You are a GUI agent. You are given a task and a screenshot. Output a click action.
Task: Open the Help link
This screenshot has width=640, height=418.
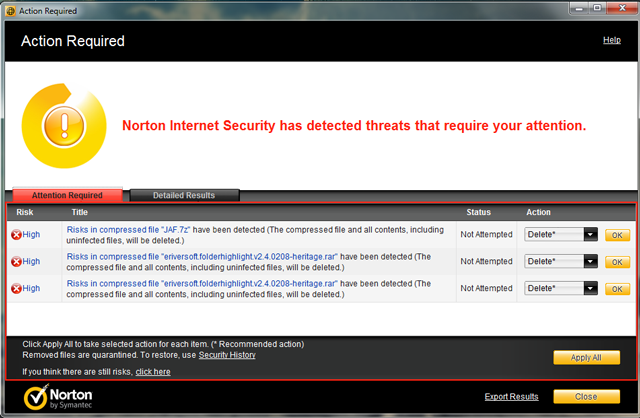point(612,40)
